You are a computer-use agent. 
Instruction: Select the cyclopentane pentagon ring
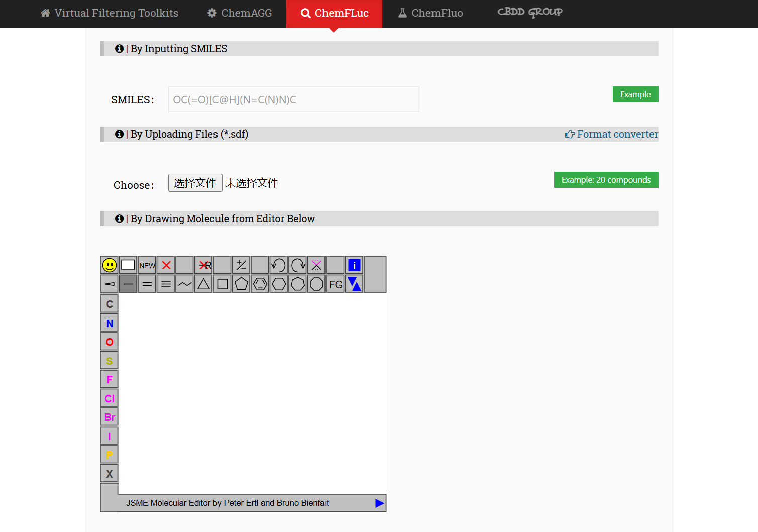click(x=241, y=284)
